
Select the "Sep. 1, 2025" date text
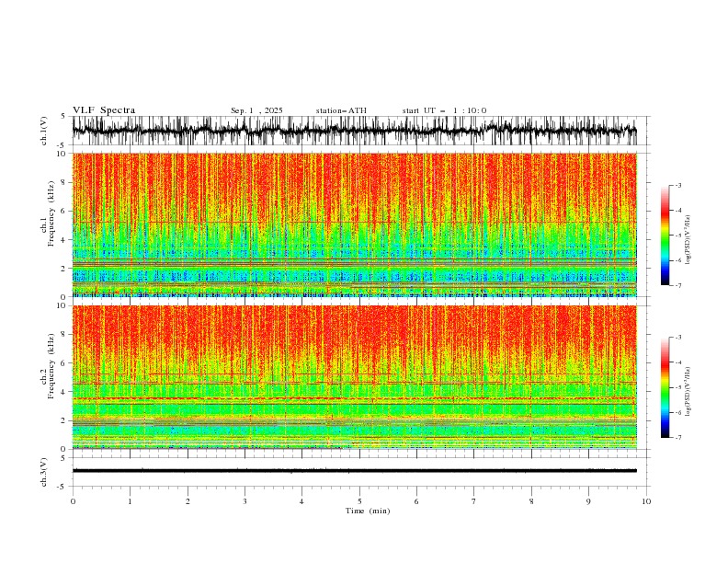(x=256, y=110)
